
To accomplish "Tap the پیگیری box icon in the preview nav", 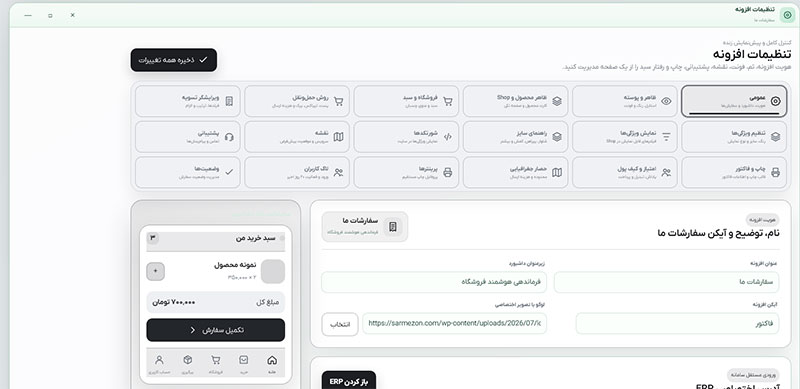I will pyautogui.click(x=187, y=360).
